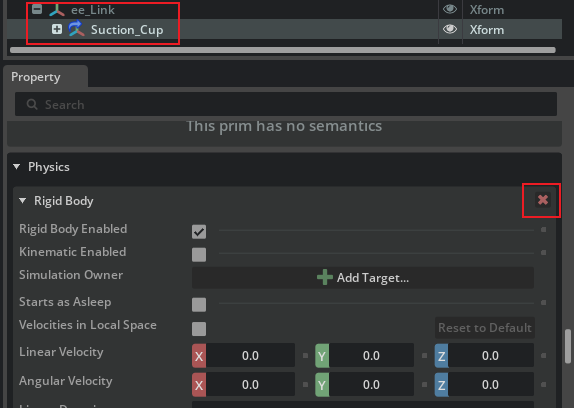Click the green plus Add Target icon

coord(324,277)
